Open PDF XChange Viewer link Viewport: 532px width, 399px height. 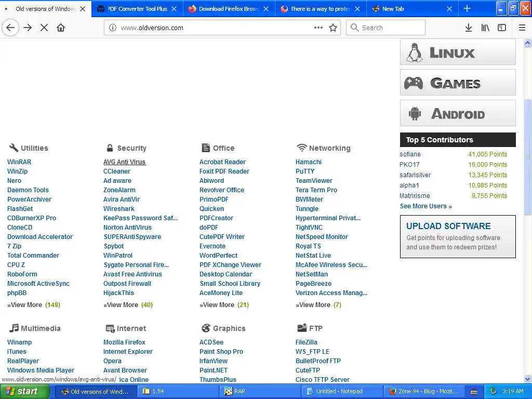(230, 265)
